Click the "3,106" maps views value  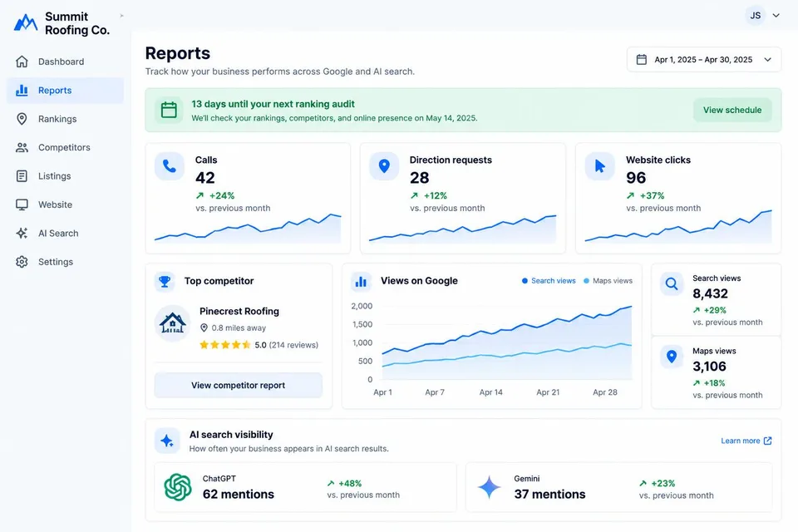pyautogui.click(x=709, y=367)
